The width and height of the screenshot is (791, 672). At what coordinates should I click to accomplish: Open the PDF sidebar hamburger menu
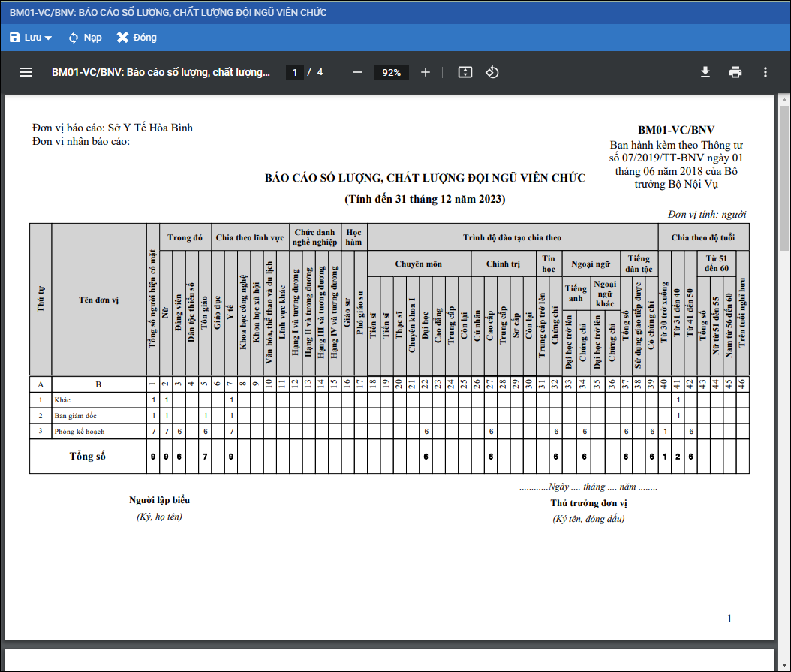[26, 72]
